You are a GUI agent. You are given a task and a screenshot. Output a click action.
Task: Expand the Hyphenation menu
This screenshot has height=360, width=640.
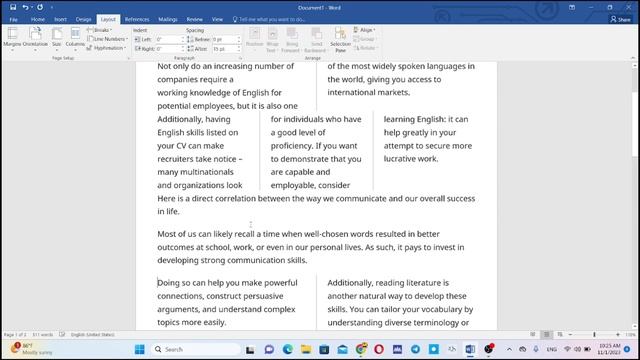coord(106,48)
